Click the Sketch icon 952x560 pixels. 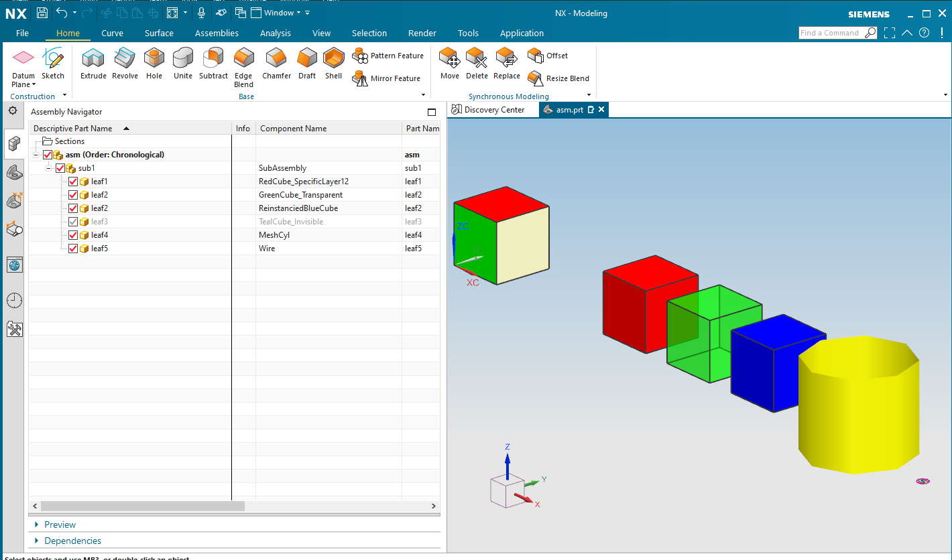(53, 64)
